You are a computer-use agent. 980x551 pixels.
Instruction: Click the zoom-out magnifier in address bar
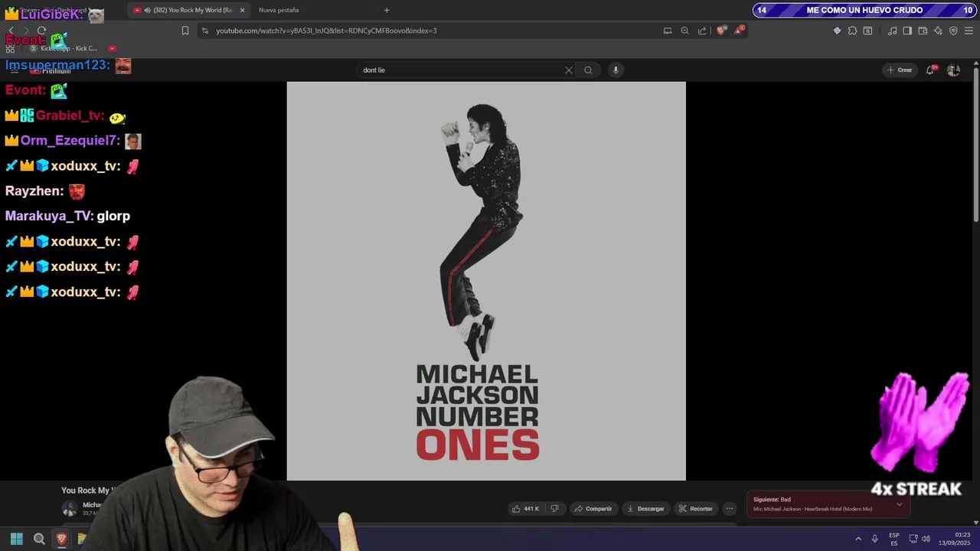coord(685,31)
